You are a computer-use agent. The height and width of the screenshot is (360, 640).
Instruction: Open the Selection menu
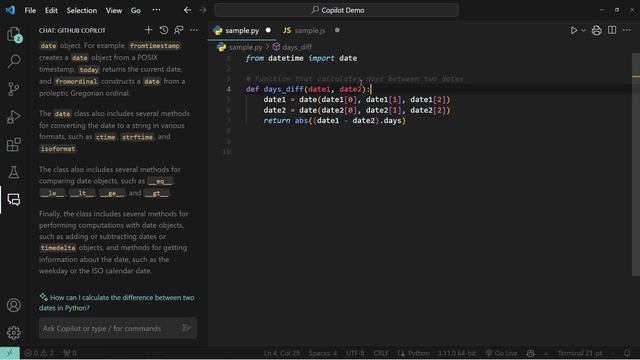(x=82, y=10)
